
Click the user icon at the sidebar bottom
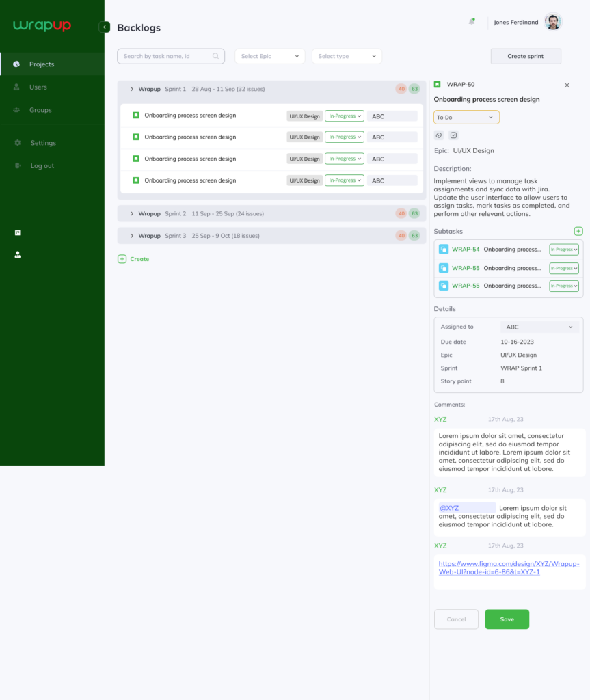click(18, 254)
